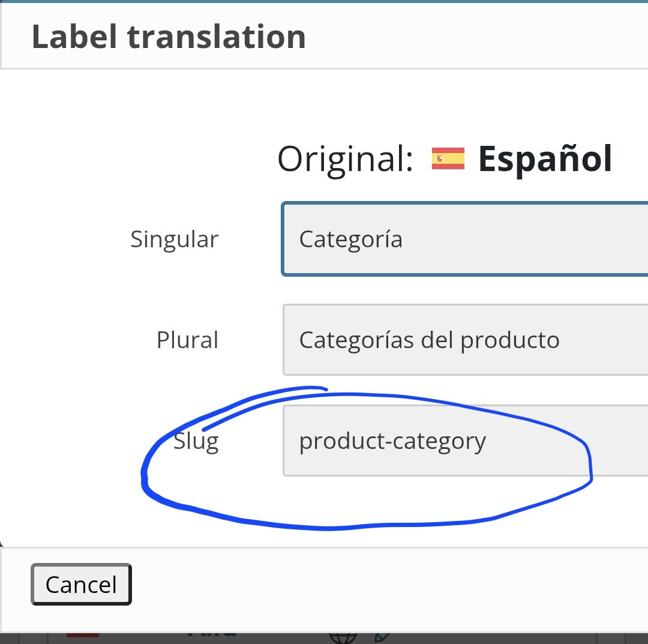The width and height of the screenshot is (648, 644).
Task: Click the Spanish flag icon
Action: tap(448, 158)
